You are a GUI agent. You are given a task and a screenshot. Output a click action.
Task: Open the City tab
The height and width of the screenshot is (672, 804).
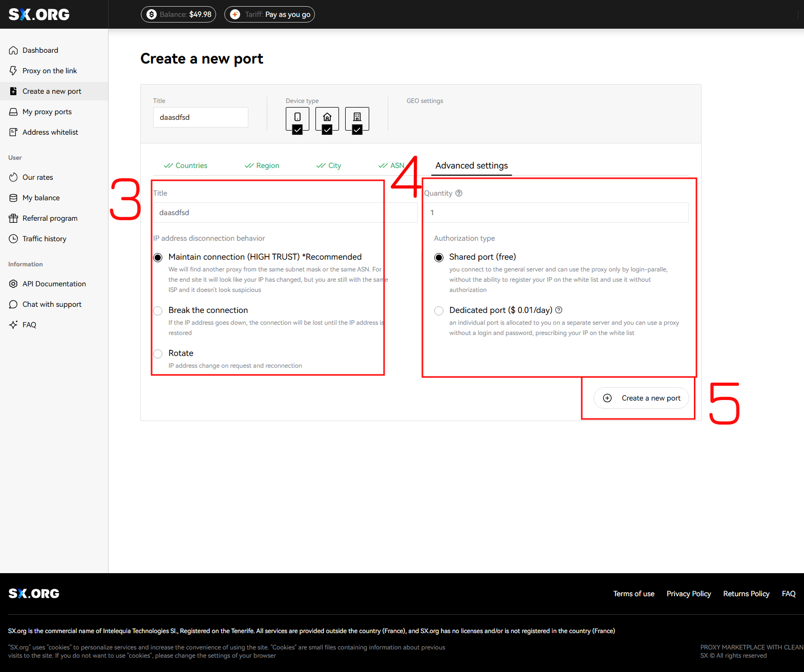(329, 165)
